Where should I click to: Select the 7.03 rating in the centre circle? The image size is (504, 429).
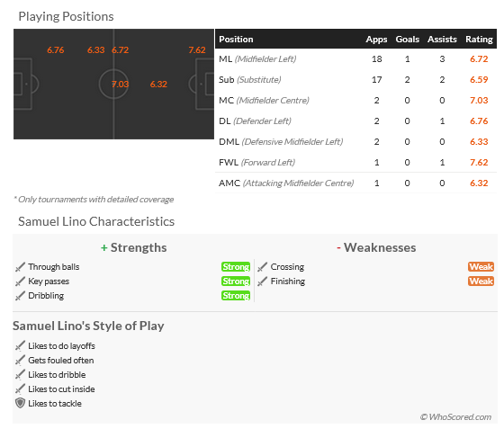(120, 85)
